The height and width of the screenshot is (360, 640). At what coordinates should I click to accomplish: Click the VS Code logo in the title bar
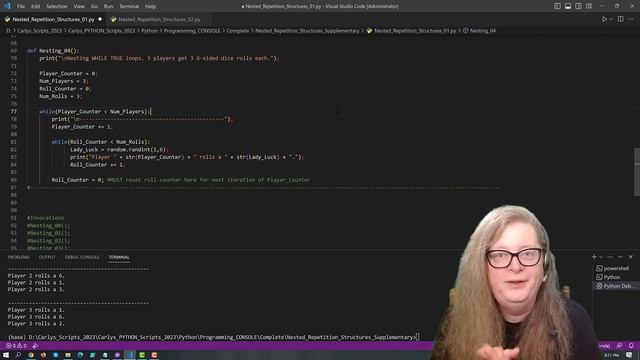pos(7,6)
